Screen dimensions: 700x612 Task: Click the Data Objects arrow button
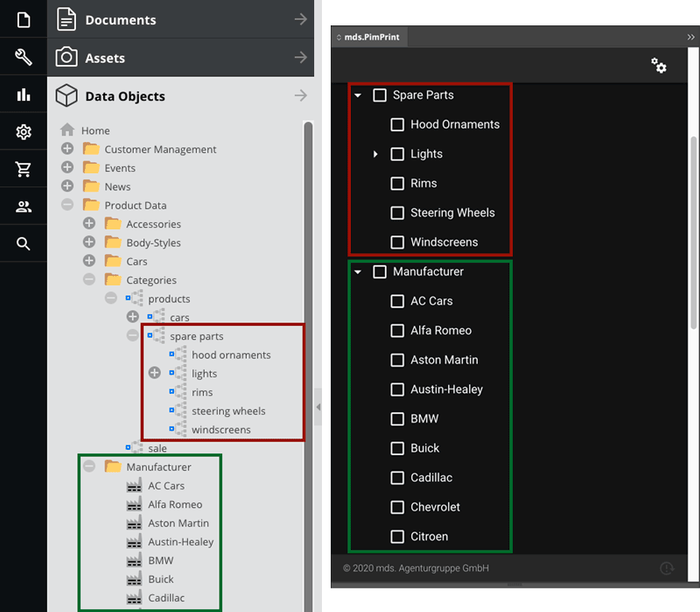click(x=301, y=95)
